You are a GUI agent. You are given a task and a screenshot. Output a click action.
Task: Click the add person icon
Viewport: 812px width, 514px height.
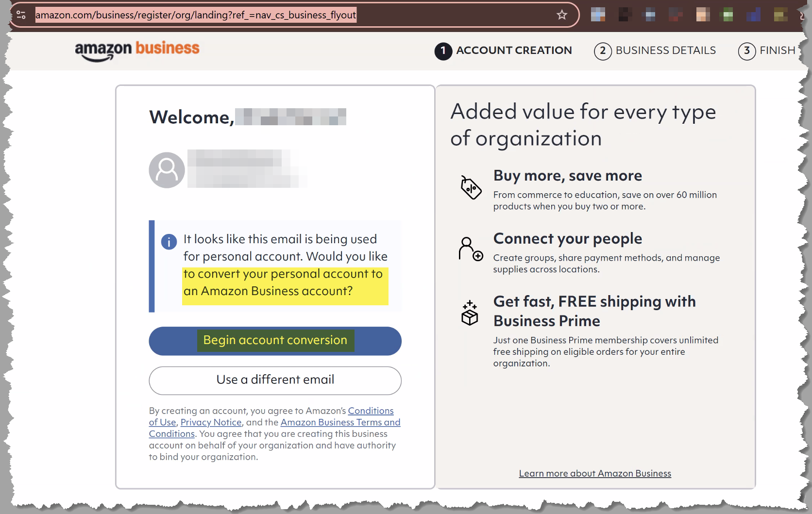471,249
